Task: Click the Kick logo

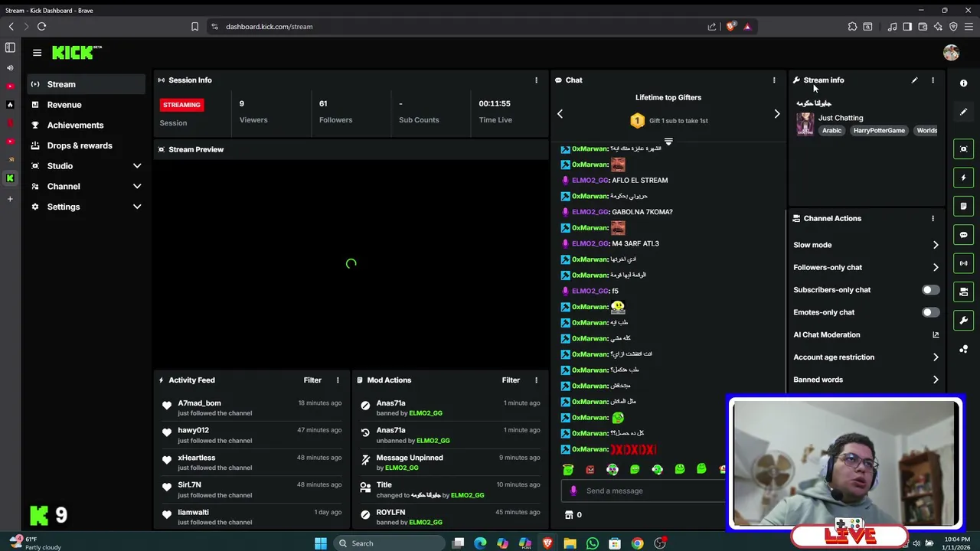Action: tap(77, 53)
